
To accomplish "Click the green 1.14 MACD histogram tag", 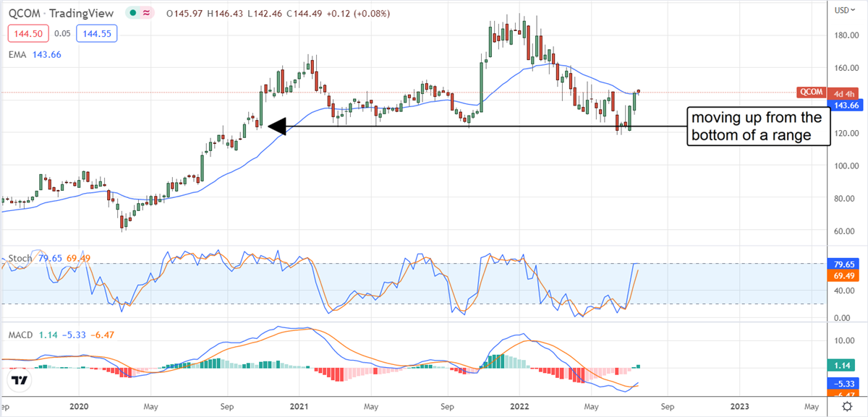I will pyautogui.click(x=840, y=365).
